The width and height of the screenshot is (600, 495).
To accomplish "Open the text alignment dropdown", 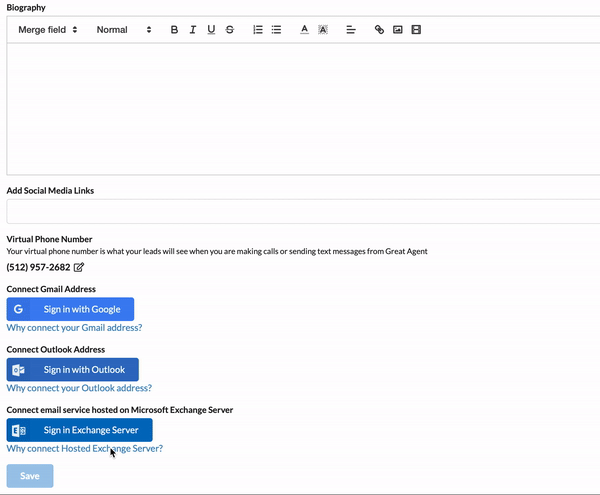I will click(351, 30).
